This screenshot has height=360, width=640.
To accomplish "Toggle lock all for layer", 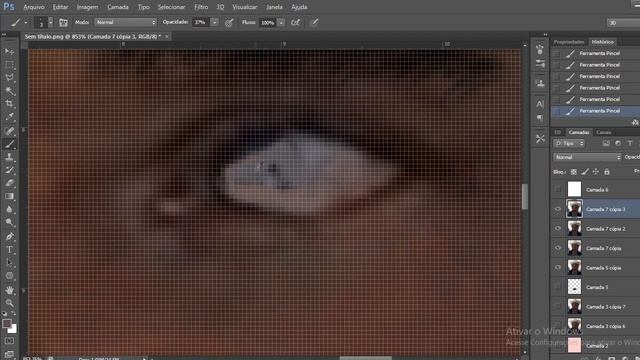I will point(607,172).
